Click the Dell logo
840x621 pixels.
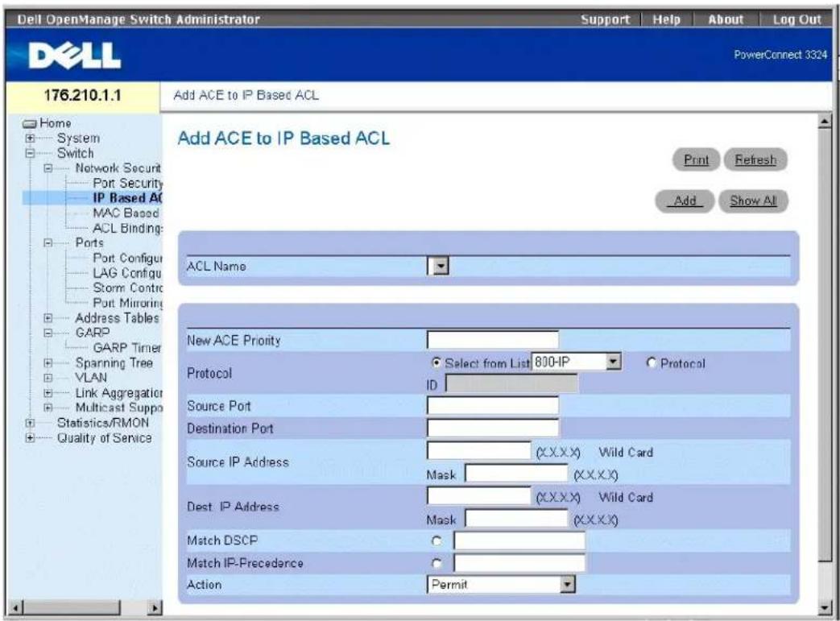74,56
